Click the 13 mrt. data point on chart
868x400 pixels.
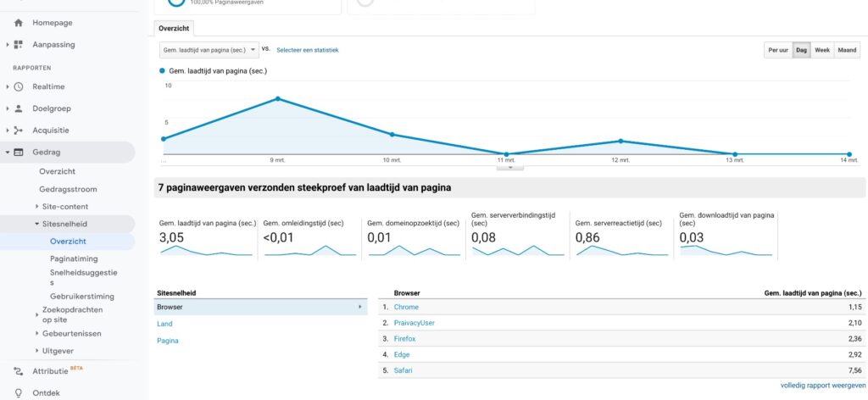coord(735,154)
